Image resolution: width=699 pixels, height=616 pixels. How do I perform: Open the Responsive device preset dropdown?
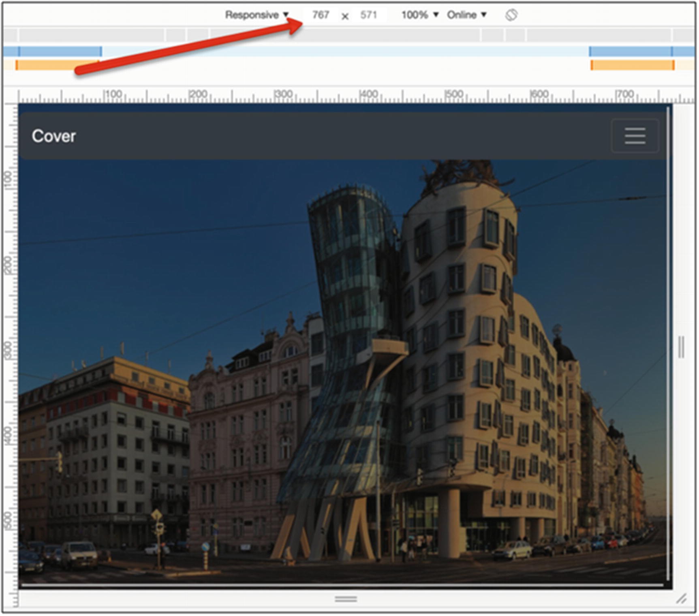tap(286, 15)
